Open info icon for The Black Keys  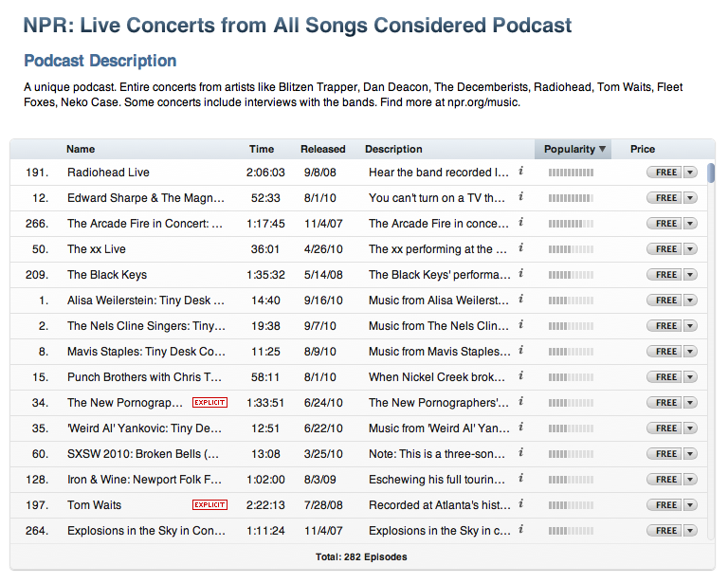[521, 273]
